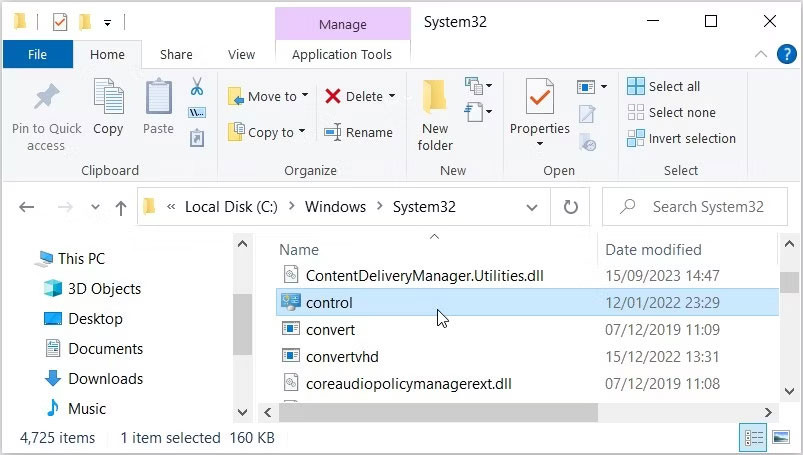Viewport: 803px width, 455px height.
Task: Open the File menu
Action: pos(37,55)
